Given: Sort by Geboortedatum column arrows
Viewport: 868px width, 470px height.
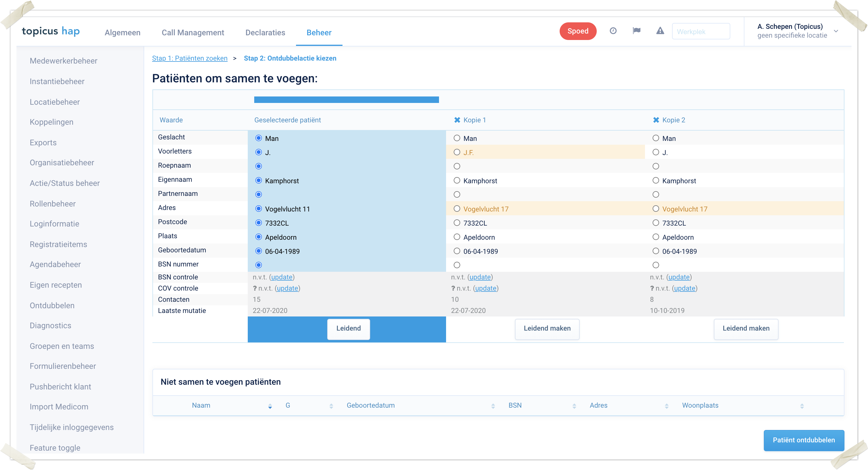Looking at the screenshot, I should coord(493,406).
